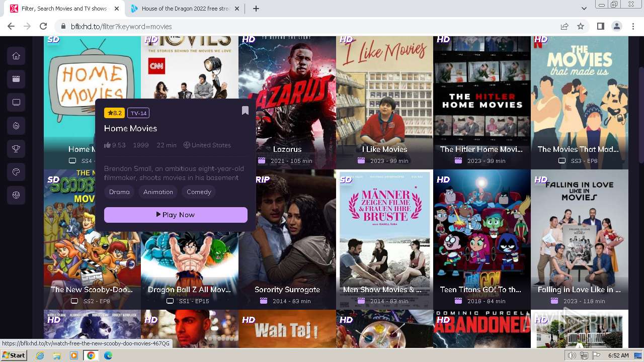The width and height of the screenshot is (644, 362).
Task: Click the 6:52 AM clock
Action: [618, 355]
